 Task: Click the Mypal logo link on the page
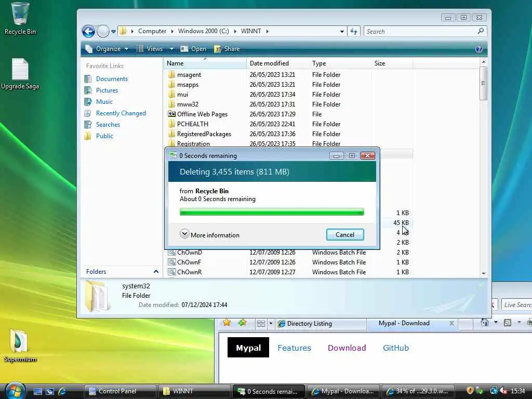248,348
